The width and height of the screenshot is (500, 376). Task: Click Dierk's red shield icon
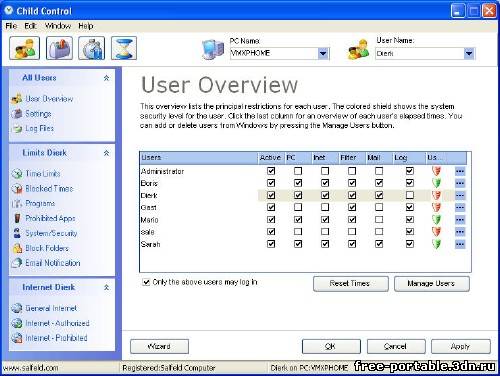click(436, 195)
